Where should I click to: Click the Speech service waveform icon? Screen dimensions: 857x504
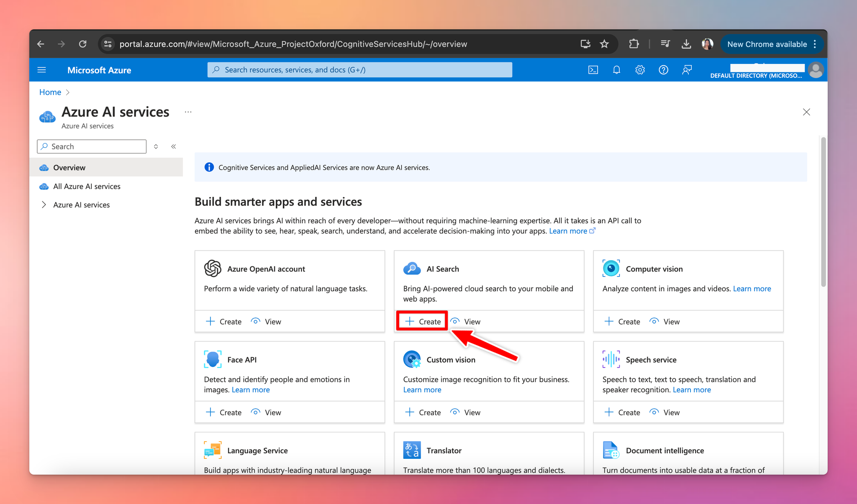pyautogui.click(x=611, y=359)
